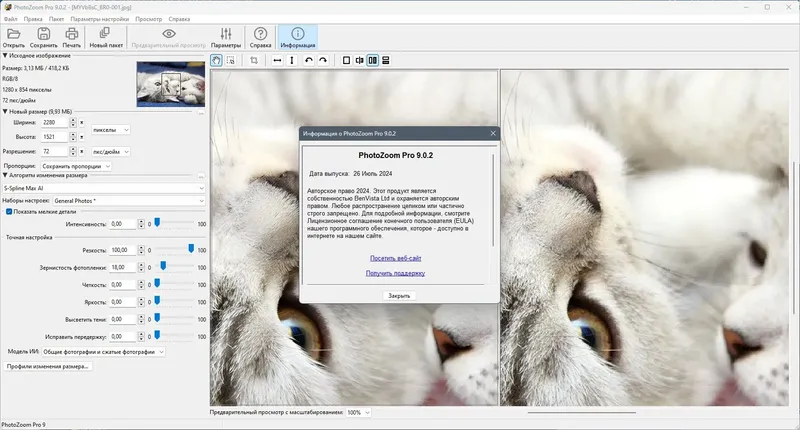Screen dimensions: 800x430
Task: Collapse the Новый размер section
Action: pyautogui.click(x=5, y=111)
